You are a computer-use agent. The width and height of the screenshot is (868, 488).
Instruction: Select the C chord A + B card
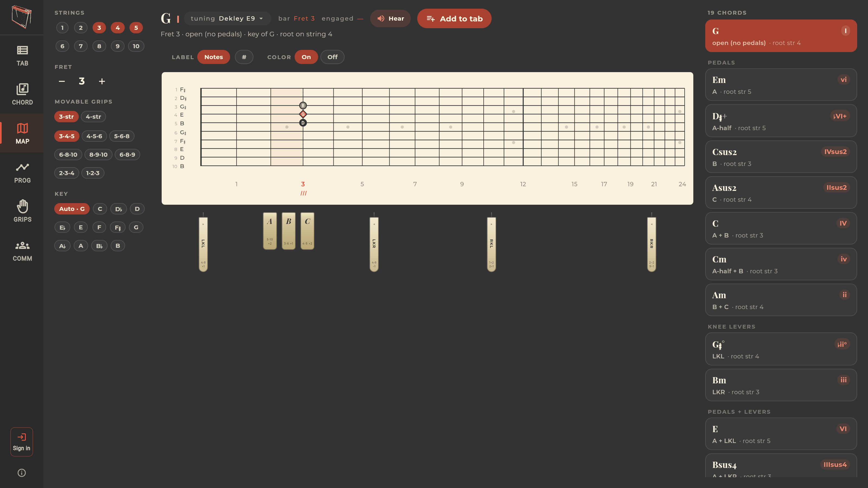781,228
